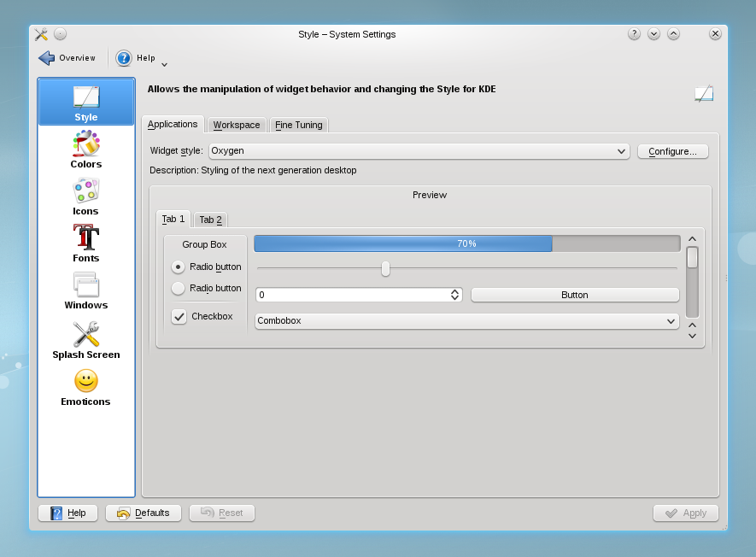The height and width of the screenshot is (557, 756).
Task: Uncheck the preview Checkbox
Action: [x=179, y=316]
